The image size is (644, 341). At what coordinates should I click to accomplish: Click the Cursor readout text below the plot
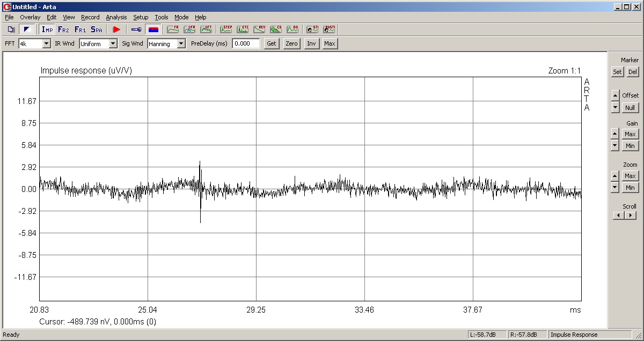click(98, 322)
